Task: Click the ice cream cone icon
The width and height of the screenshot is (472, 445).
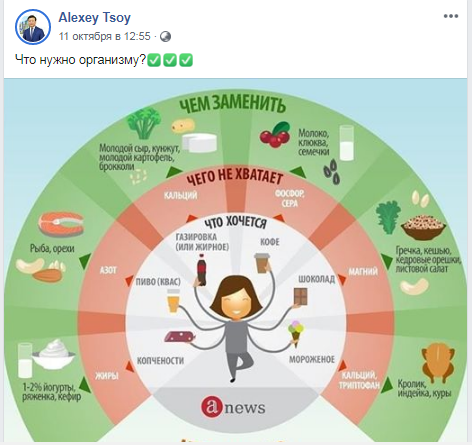Action: pos(296,333)
